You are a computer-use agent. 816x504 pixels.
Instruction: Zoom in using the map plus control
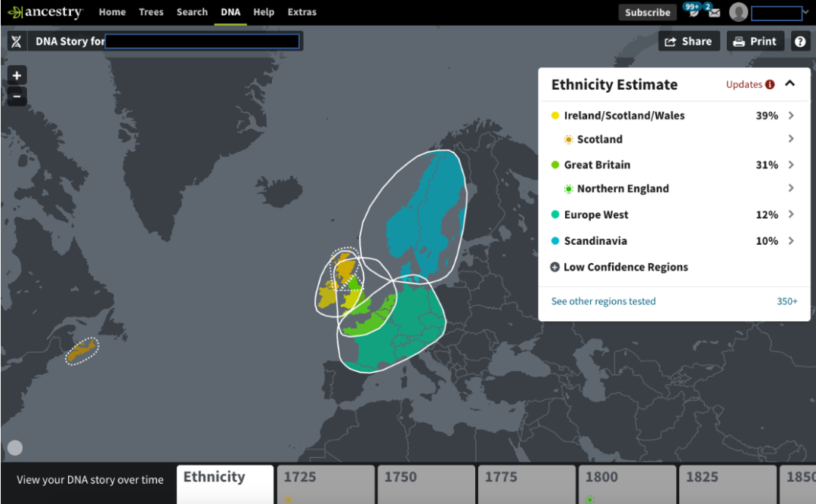[17, 75]
